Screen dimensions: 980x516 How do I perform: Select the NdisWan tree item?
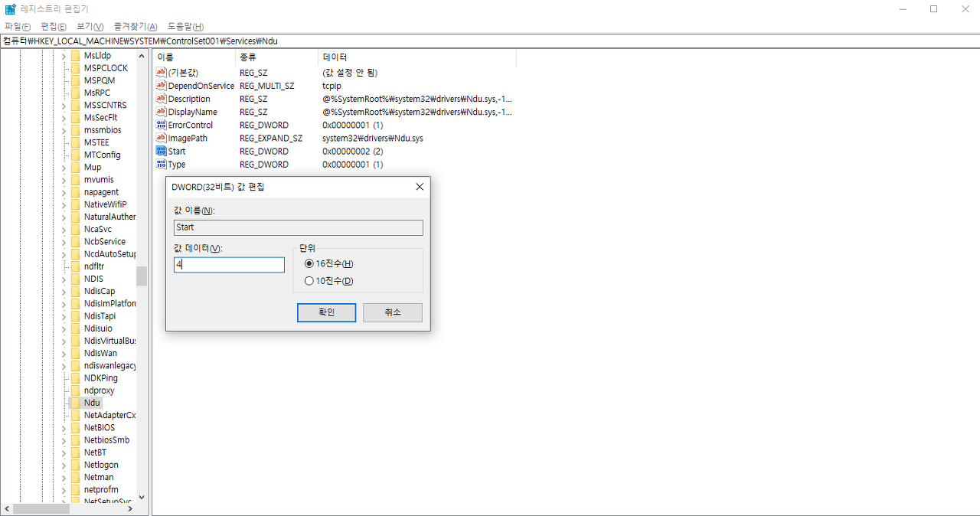(100, 353)
